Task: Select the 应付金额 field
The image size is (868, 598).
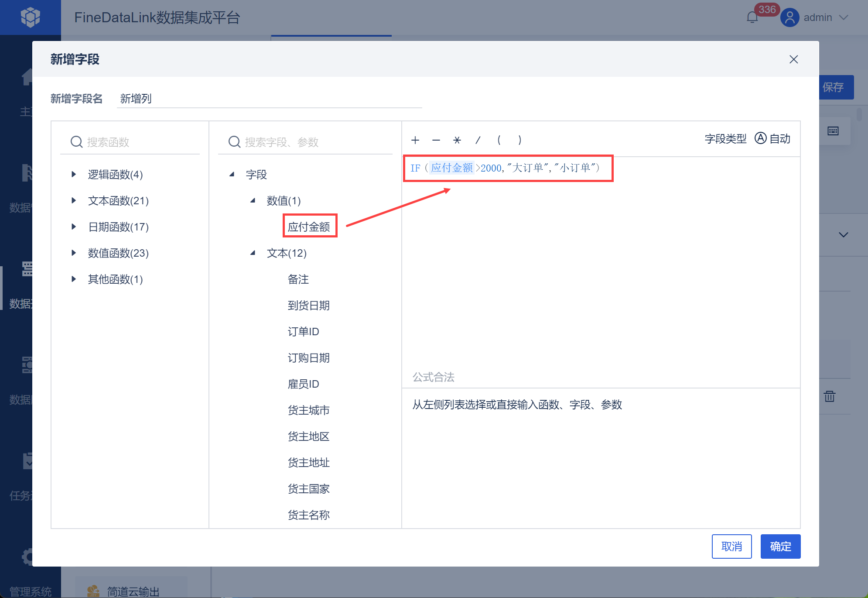Action: click(309, 227)
